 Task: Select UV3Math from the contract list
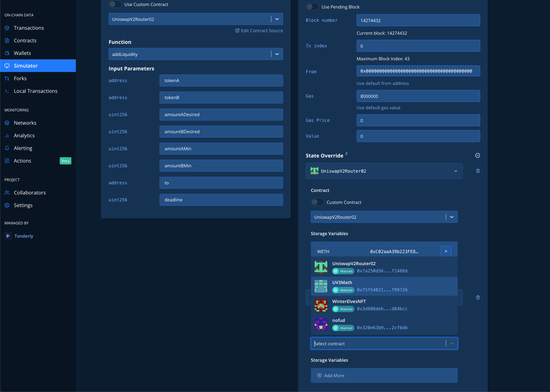[x=384, y=286]
